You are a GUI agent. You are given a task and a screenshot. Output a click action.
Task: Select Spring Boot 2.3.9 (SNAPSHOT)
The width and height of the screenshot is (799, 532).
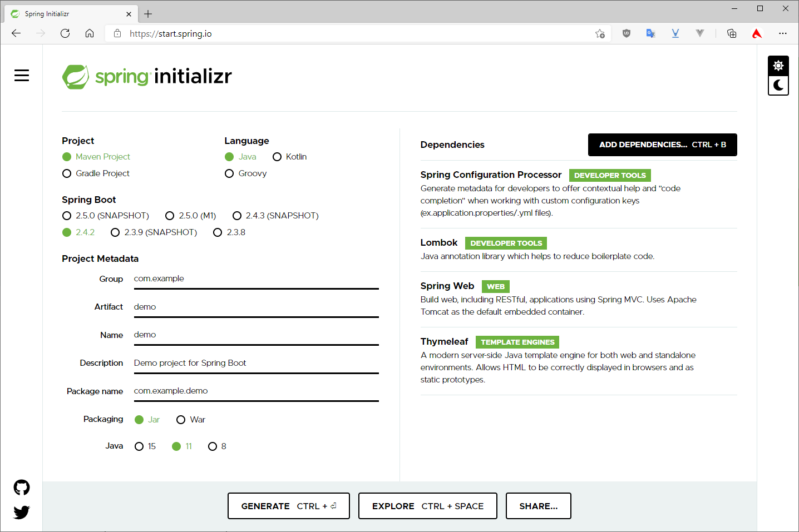[x=154, y=232]
